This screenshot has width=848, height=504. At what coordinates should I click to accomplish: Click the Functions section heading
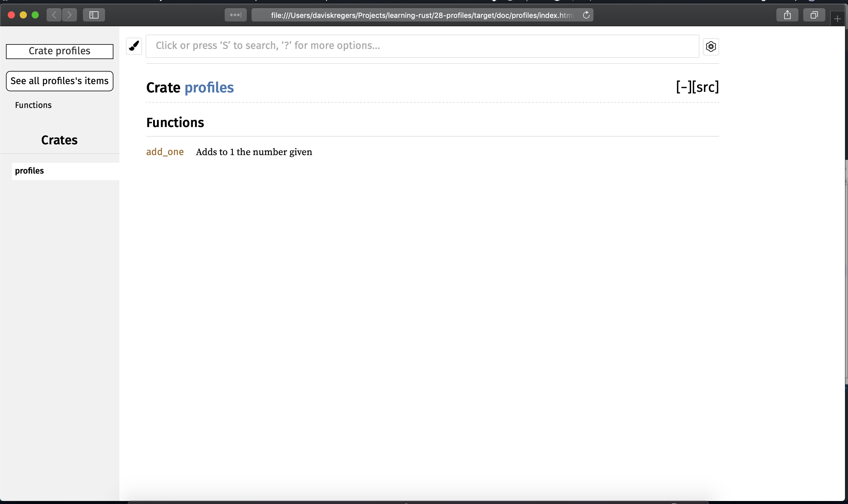click(x=175, y=123)
